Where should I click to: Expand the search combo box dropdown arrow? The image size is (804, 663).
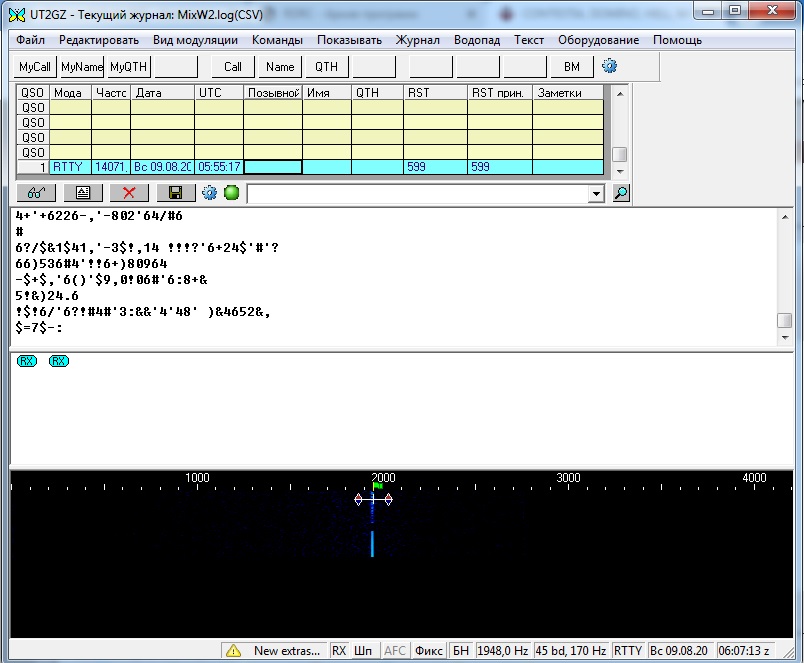click(597, 193)
